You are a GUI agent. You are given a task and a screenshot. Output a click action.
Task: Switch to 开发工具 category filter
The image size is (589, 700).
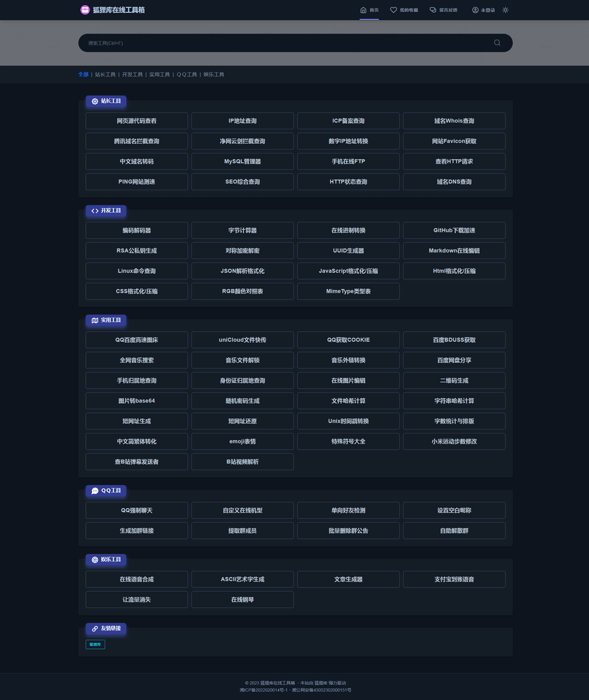[132, 75]
